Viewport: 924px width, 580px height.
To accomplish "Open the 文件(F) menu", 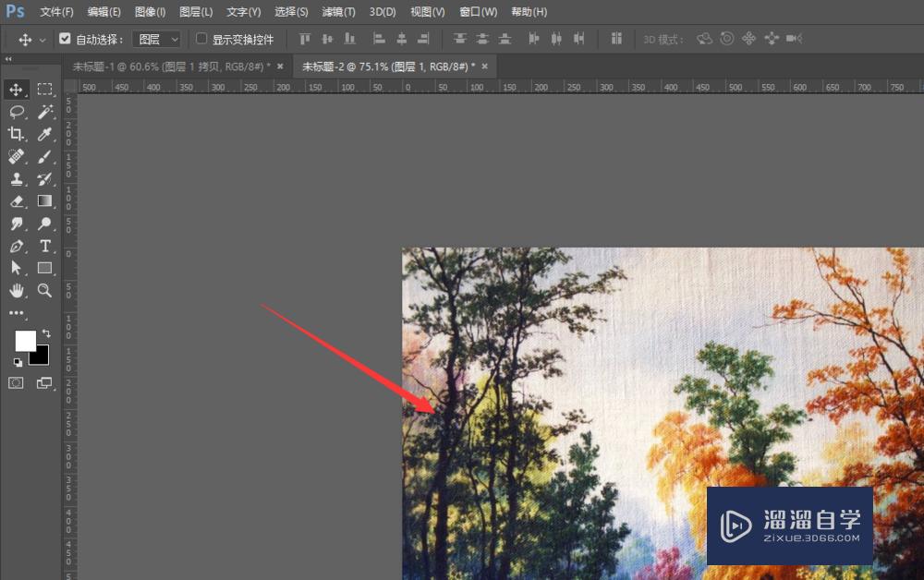I will tap(56, 12).
